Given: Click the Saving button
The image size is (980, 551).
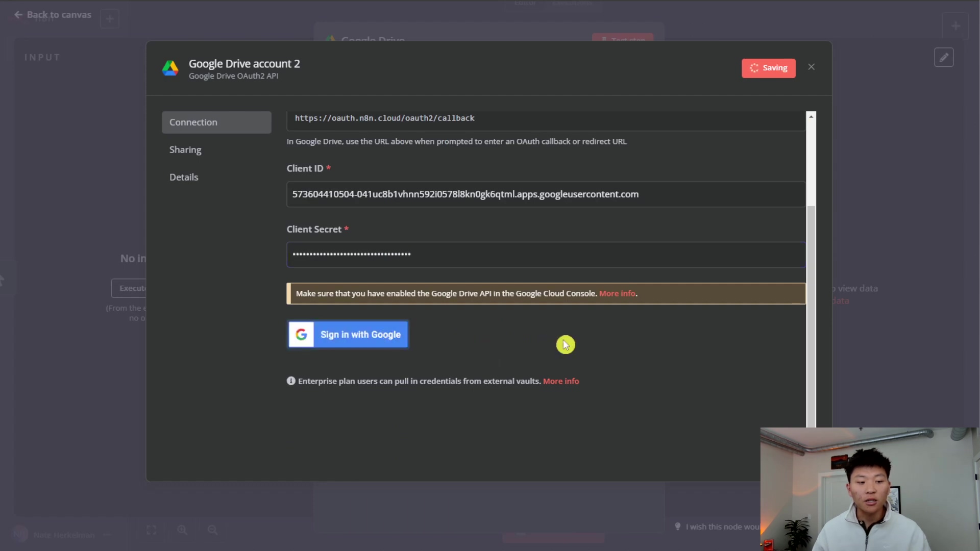Looking at the screenshot, I should coord(768,68).
